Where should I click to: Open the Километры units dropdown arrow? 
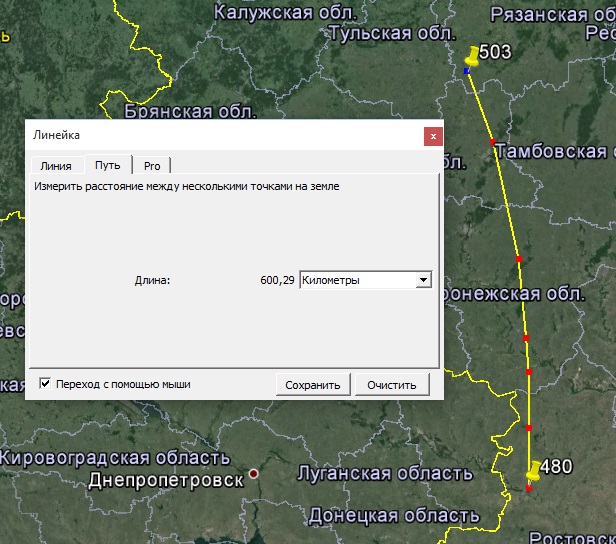point(424,281)
